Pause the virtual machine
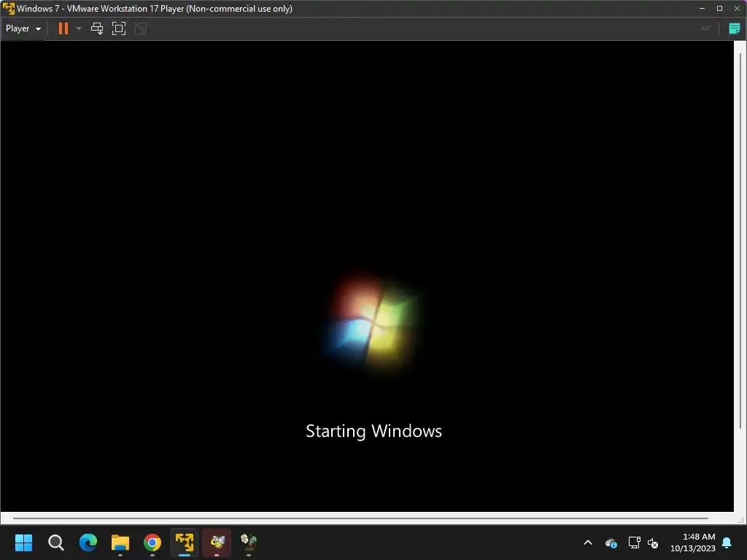Viewport: 747px width, 560px height. [63, 28]
